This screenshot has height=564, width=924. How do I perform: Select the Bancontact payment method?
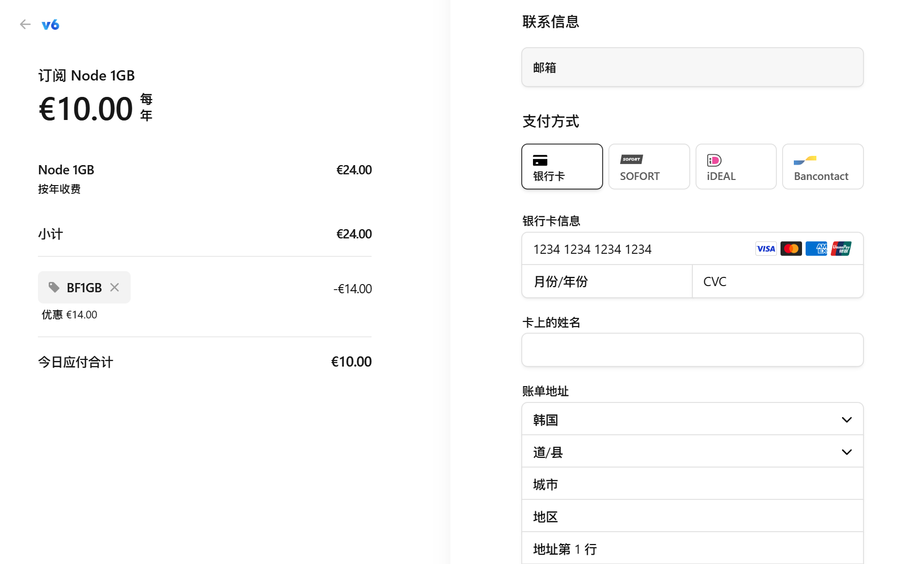tap(823, 167)
